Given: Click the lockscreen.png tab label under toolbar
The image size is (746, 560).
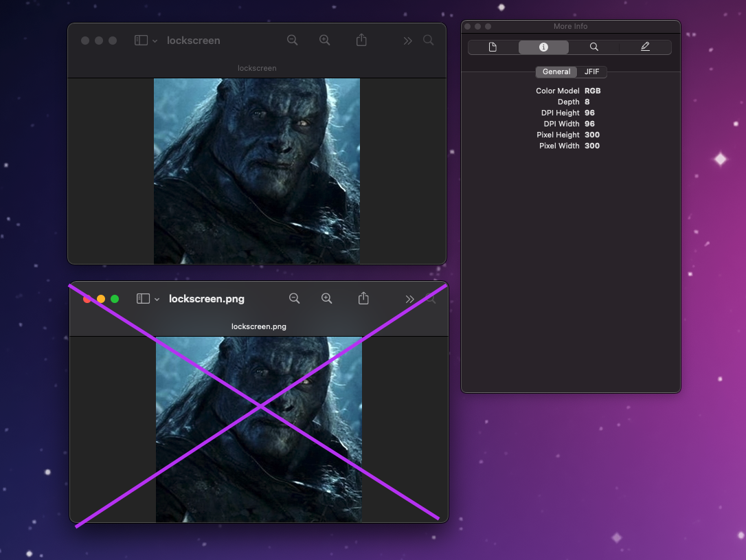Looking at the screenshot, I should point(259,326).
